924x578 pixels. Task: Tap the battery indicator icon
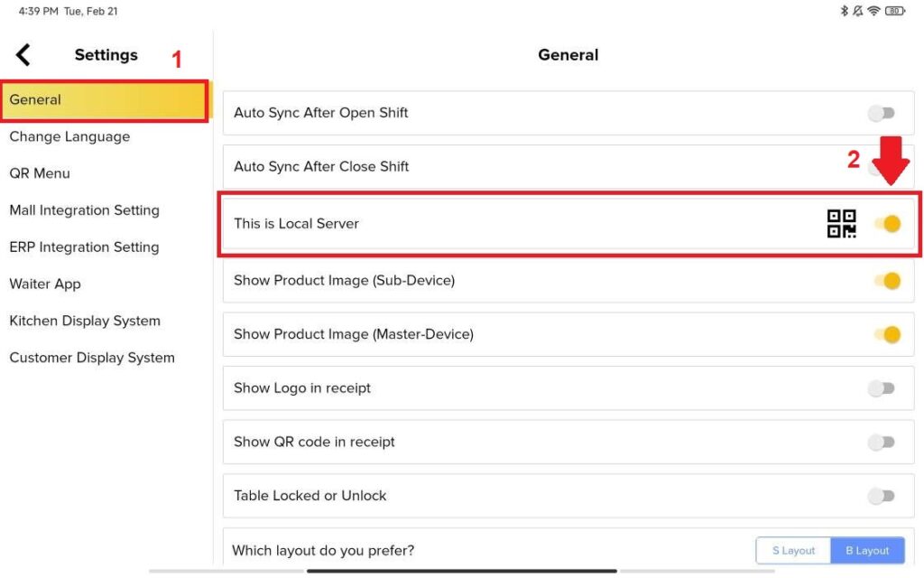(x=895, y=12)
